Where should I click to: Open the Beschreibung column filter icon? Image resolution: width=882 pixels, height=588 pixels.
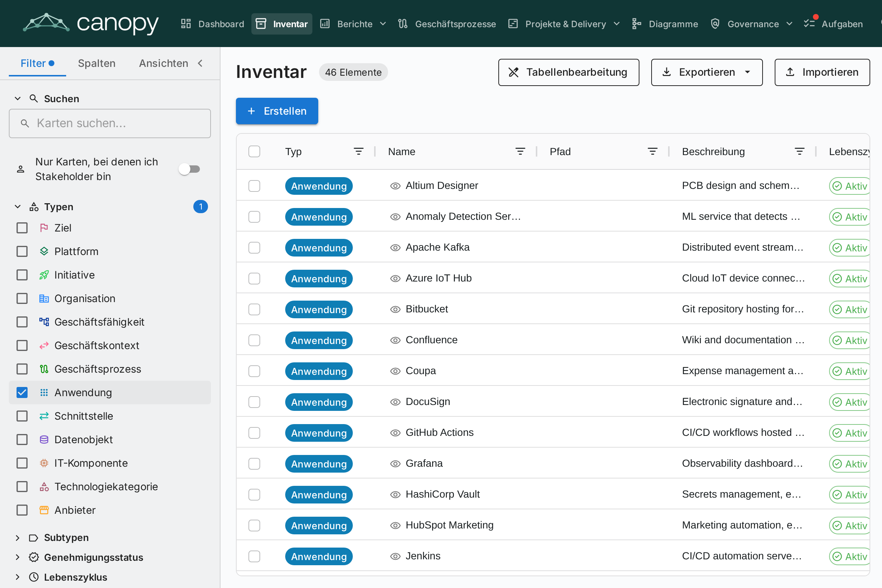click(x=800, y=151)
